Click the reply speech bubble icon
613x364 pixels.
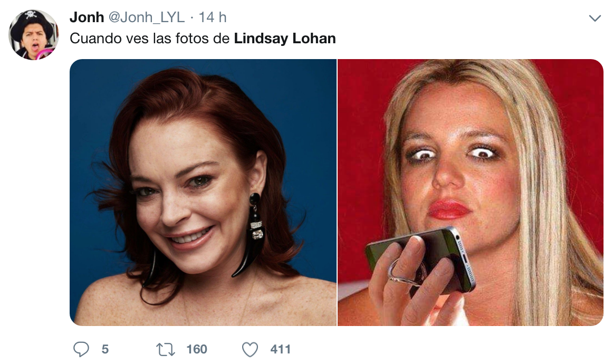(x=81, y=349)
